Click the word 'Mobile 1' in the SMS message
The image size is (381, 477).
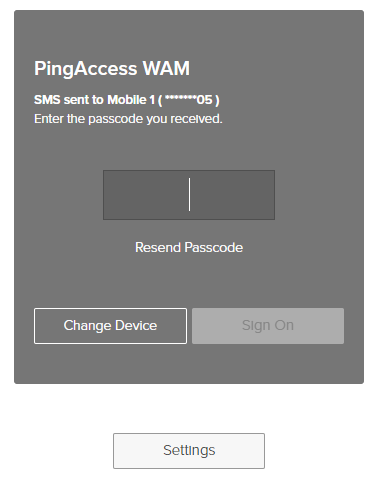131,100
